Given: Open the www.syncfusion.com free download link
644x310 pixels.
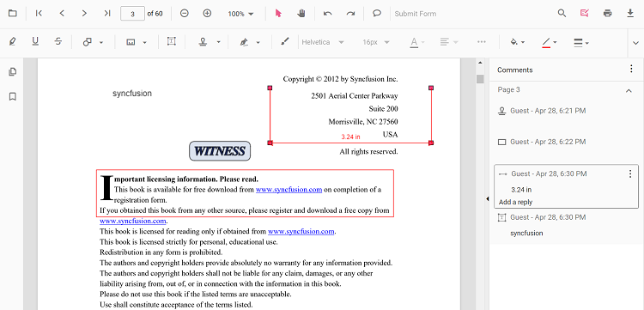Looking at the screenshot, I should tap(289, 190).
